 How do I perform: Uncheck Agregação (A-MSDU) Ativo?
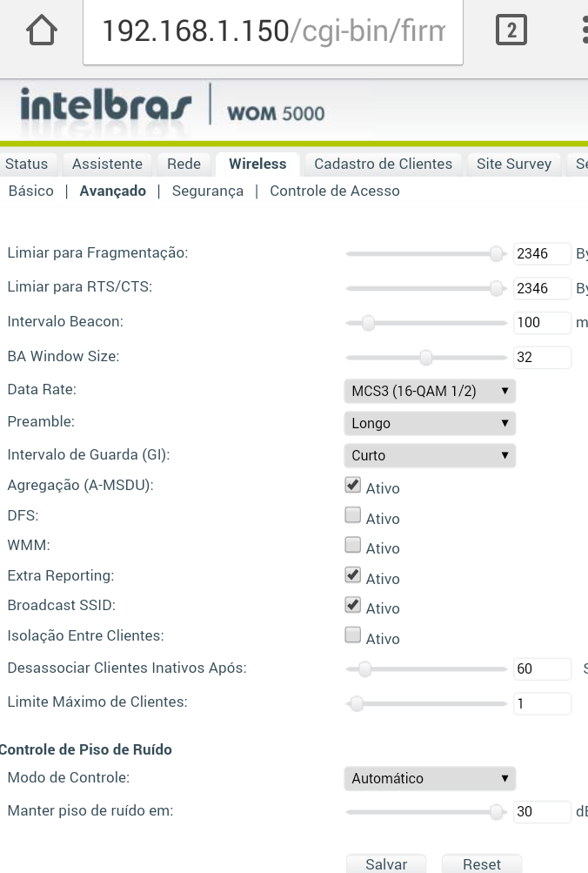pos(352,485)
